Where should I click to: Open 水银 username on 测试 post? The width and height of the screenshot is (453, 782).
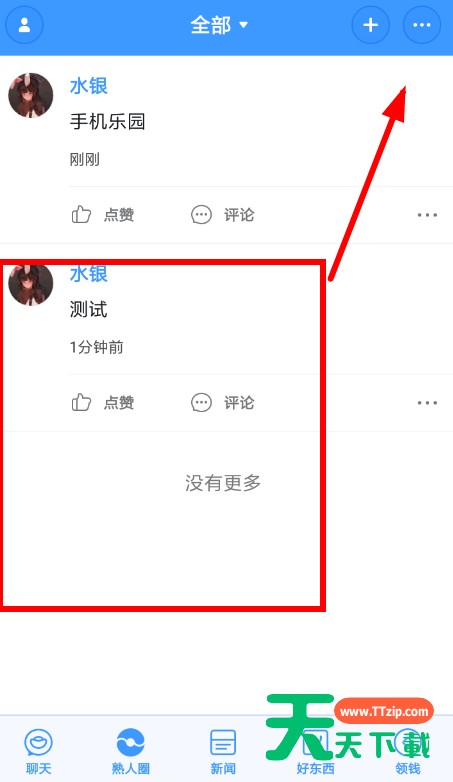[x=89, y=274]
